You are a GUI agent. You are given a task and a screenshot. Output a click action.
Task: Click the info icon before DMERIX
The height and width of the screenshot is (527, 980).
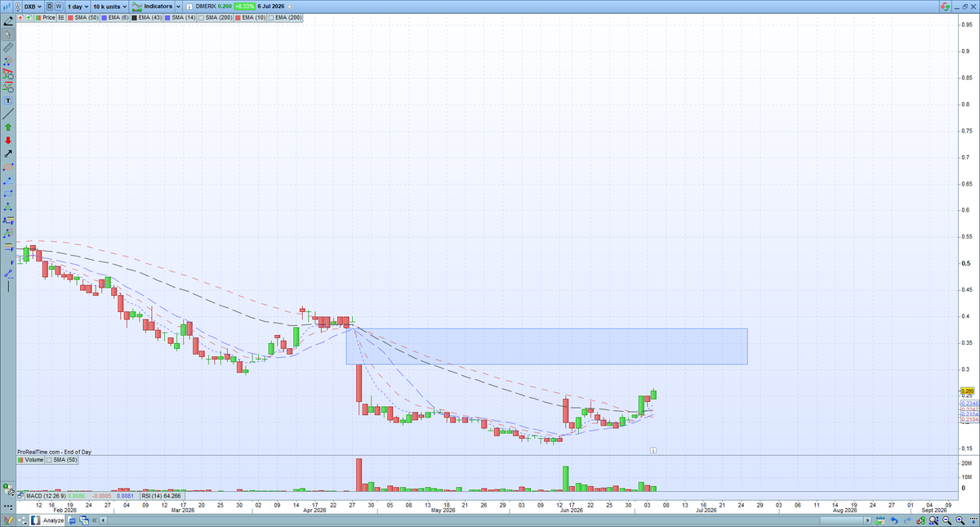click(189, 7)
